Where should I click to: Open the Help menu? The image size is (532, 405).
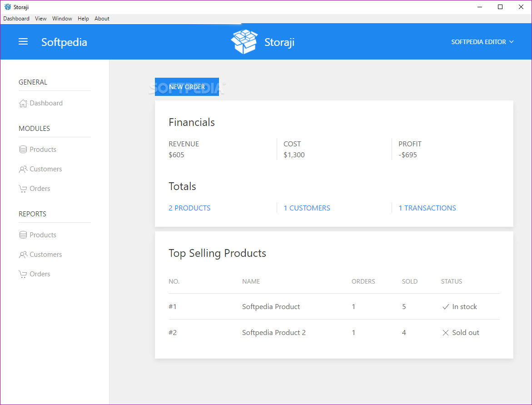(x=83, y=19)
